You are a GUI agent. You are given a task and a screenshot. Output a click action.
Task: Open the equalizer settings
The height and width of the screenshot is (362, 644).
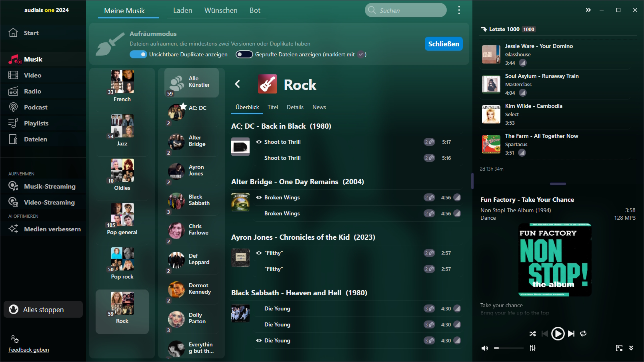[533, 348]
